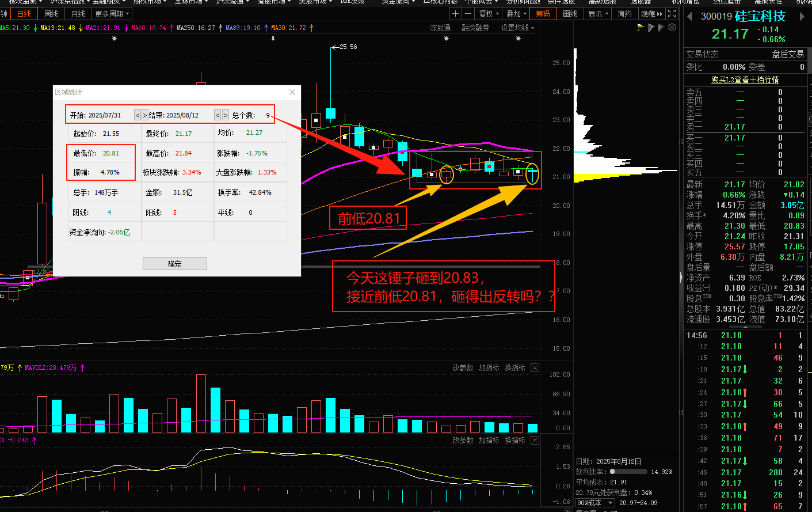Click 交易状态 盘后交易 status row
812x512 pixels.
click(745, 54)
